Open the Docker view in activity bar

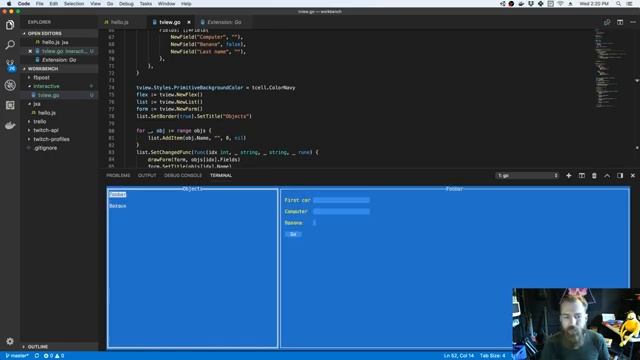(10, 125)
